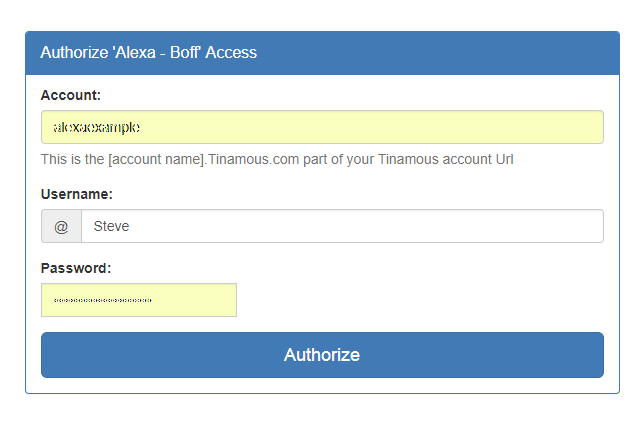Click '[account name]' in the hint text
This screenshot has height=423, width=636.
coord(157,159)
